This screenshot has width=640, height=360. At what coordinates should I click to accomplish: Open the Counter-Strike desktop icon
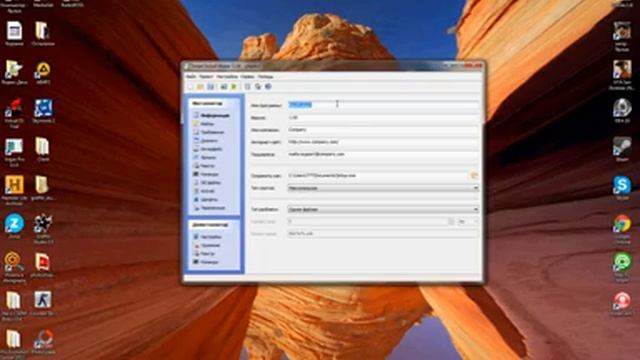click(x=43, y=303)
